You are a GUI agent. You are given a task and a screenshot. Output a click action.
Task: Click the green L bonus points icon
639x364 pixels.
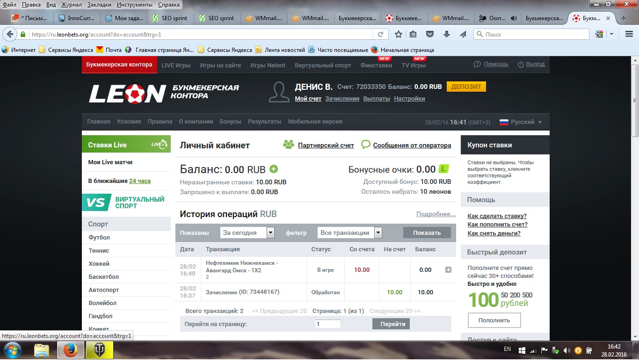(444, 169)
